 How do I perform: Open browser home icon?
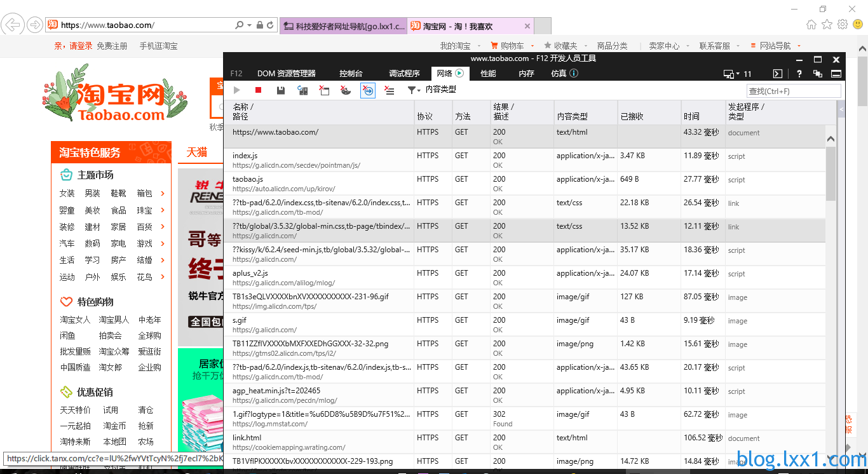pos(811,25)
